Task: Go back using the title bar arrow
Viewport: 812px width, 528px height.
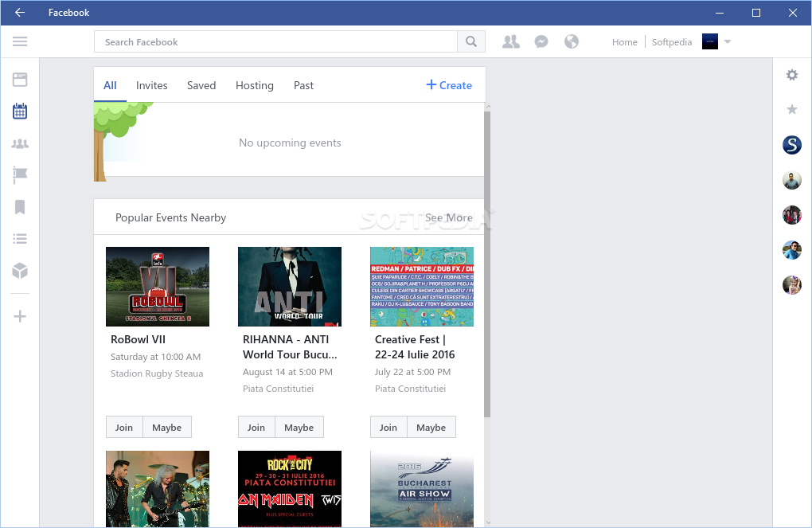Action: tap(20, 13)
